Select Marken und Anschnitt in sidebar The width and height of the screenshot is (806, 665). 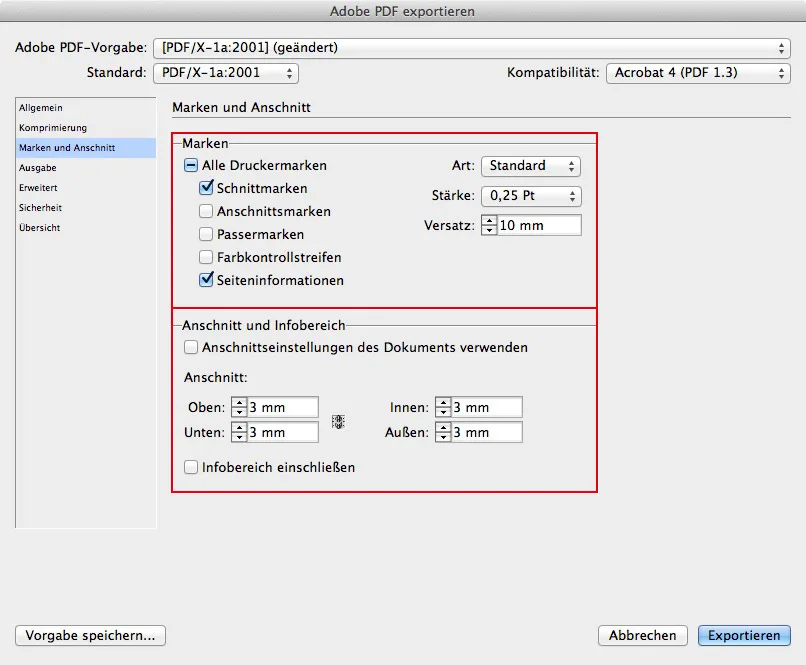(x=85, y=148)
